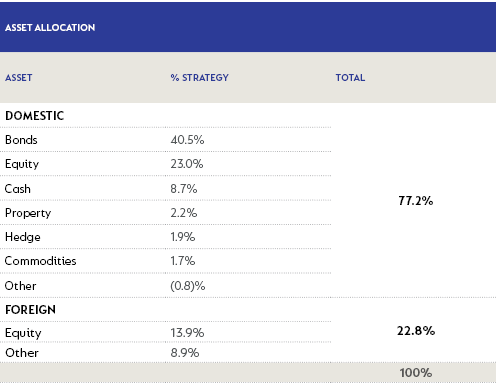Viewport: 496px width, 392px height.
Task: Select the 1.9% Hedge value
Action: (x=183, y=237)
